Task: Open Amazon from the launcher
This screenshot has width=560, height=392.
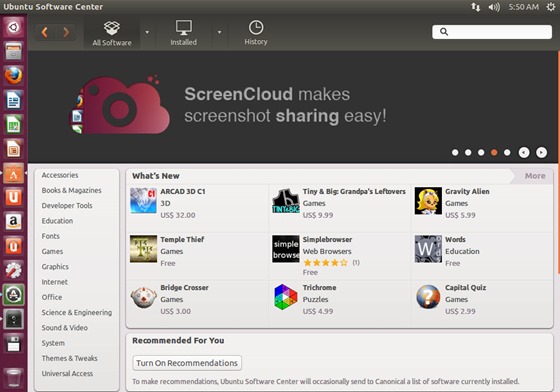Action: 14,222
